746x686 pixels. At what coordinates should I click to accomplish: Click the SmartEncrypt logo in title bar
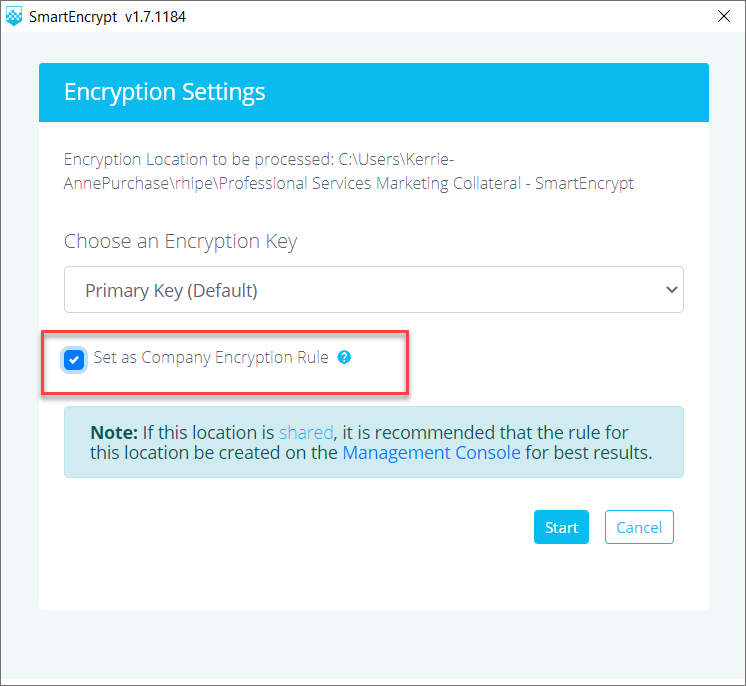pos(14,16)
